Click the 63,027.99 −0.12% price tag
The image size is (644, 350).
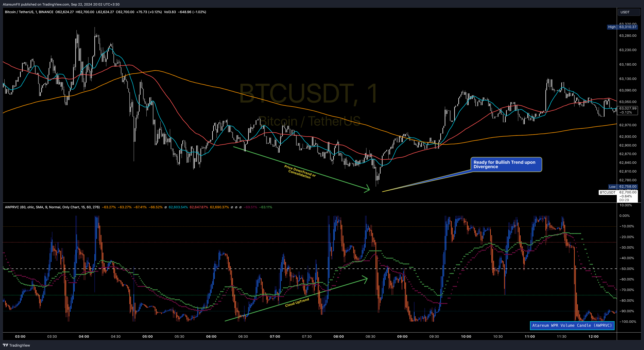[x=628, y=110]
